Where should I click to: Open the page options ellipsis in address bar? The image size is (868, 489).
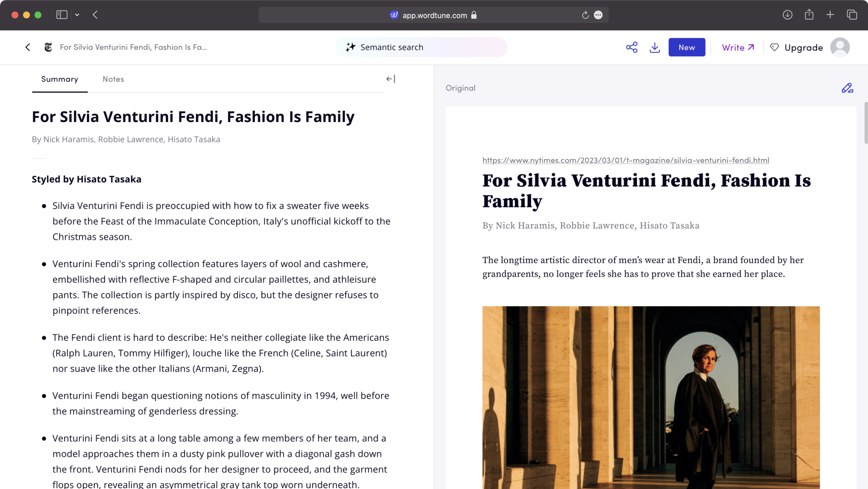point(598,15)
